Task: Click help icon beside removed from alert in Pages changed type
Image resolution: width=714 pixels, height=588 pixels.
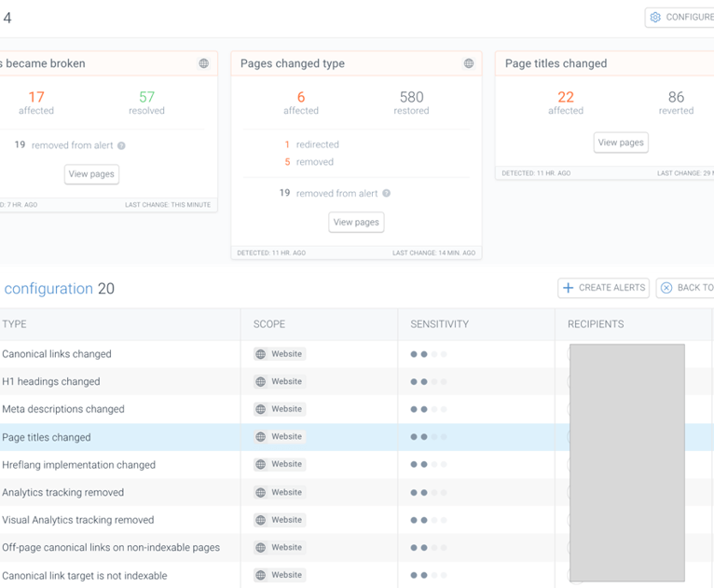Action: pyautogui.click(x=387, y=194)
